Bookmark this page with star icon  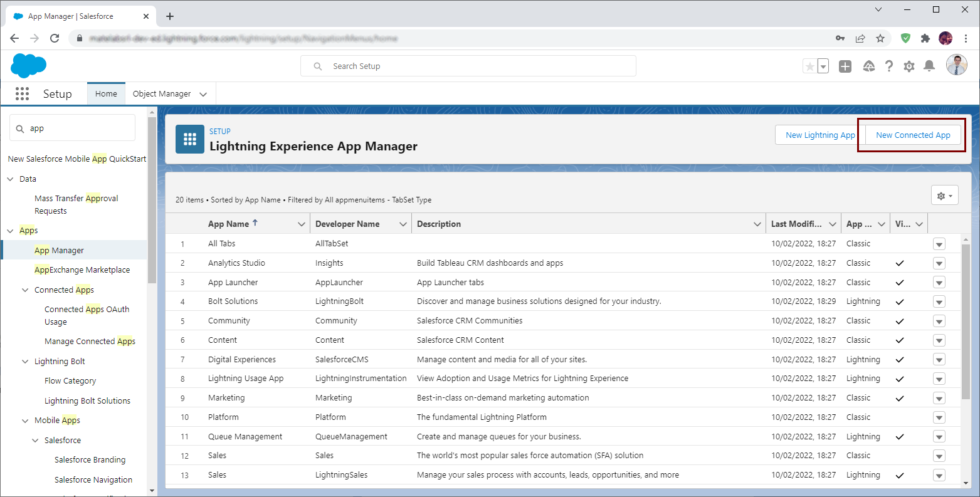[x=880, y=38]
